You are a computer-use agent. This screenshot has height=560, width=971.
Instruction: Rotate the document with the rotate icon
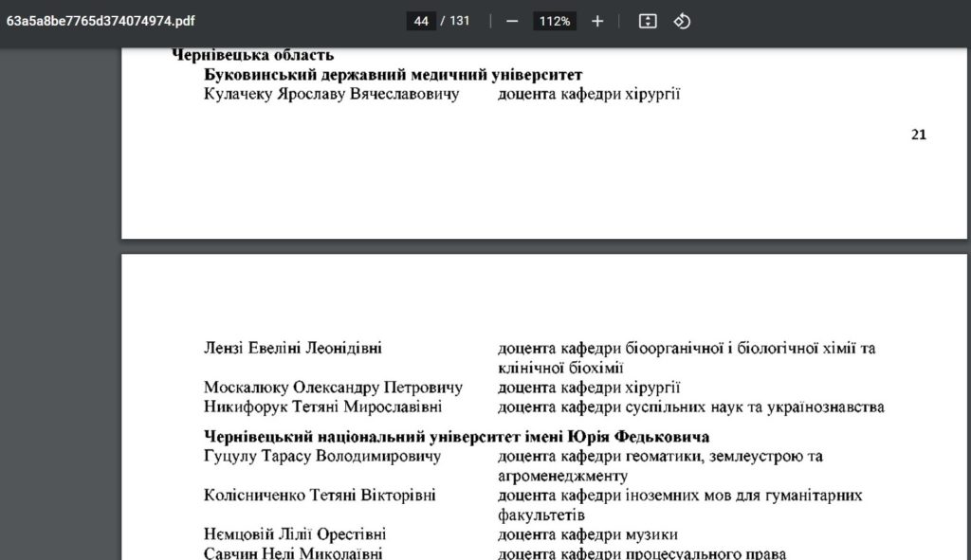pos(682,21)
